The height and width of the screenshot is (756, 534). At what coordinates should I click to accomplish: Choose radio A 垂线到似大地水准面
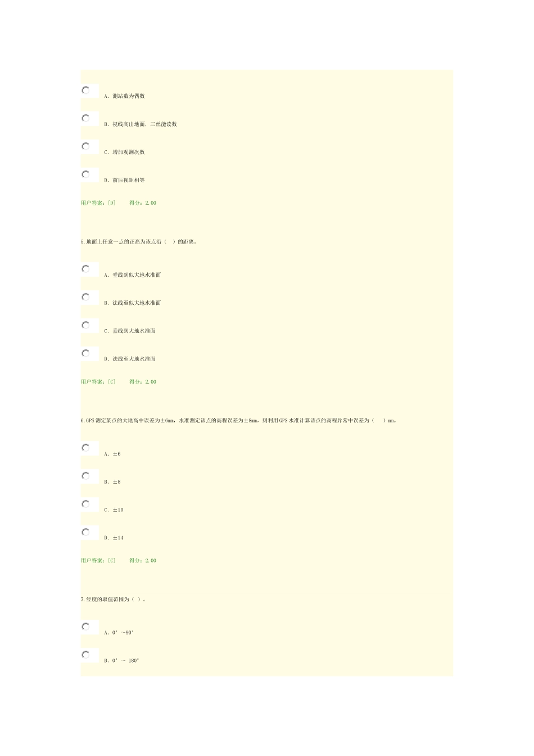click(x=86, y=269)
